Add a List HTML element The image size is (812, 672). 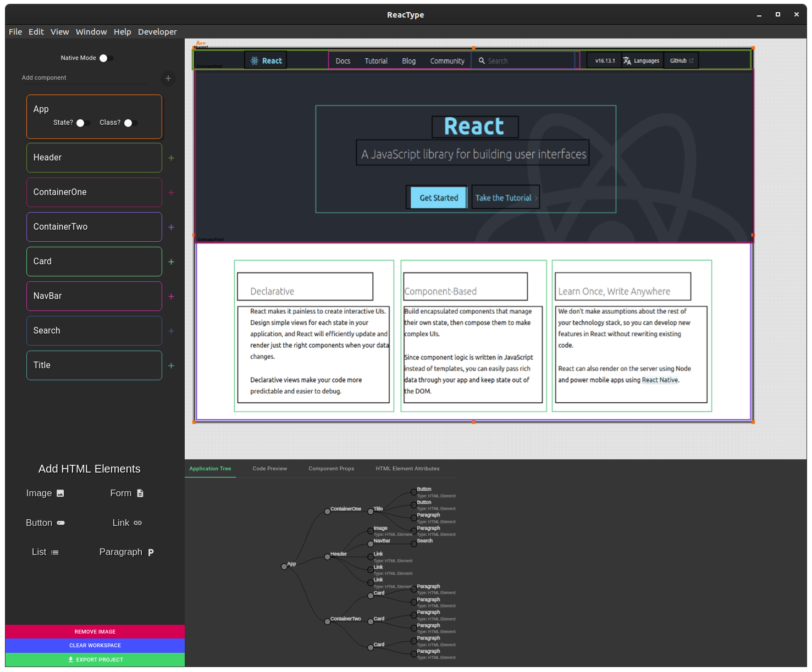click(x=45, y=552)
